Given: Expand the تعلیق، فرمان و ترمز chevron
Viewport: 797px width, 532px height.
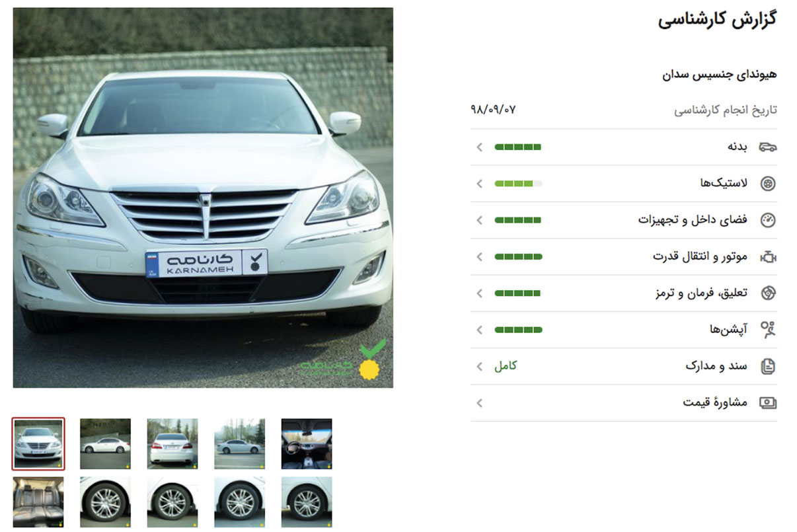Looking at the screenshot, I should (x=480, y=293).
